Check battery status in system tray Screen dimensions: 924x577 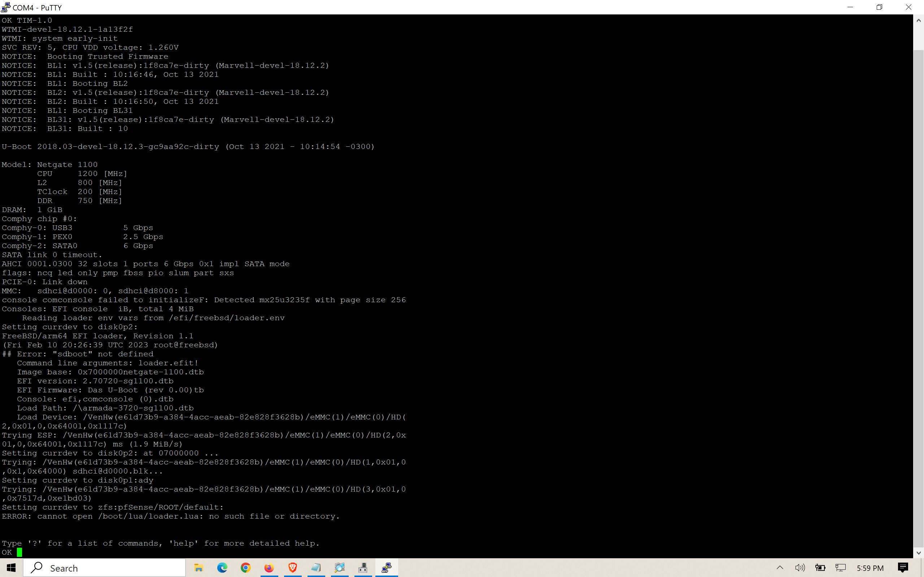[820, 568]
